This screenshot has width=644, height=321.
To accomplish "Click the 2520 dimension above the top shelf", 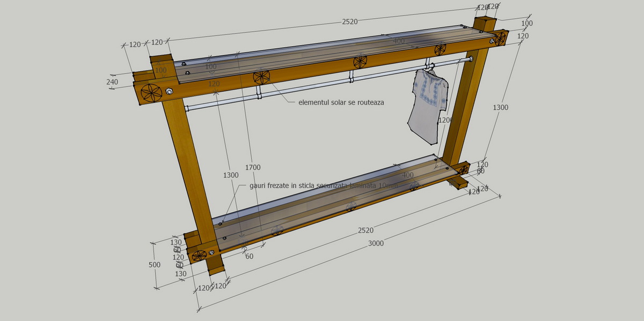I will 350,21.
